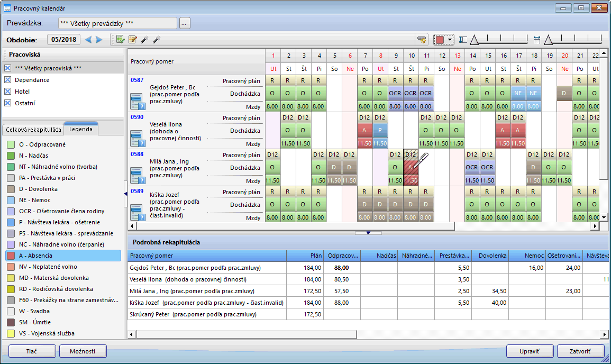Collapse the left panel using the splitter arrow
Screen dimensions: 611x364
(125, 194)
